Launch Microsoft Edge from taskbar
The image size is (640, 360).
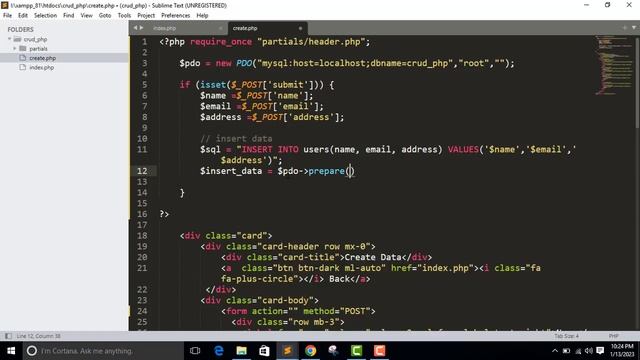[x=219, y=351]
